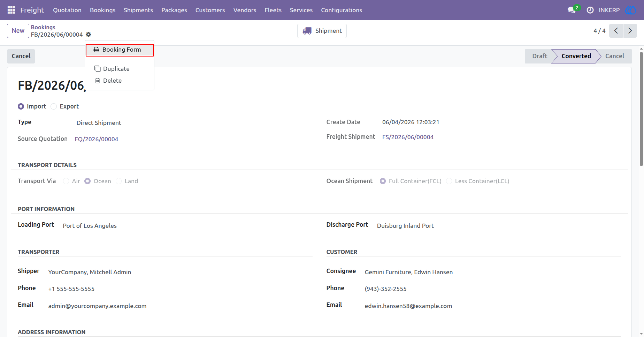Open the Configurations dropdown menu
Viewport: 644px width, 337px height.
pyautogui.click(x=342, y=10)
